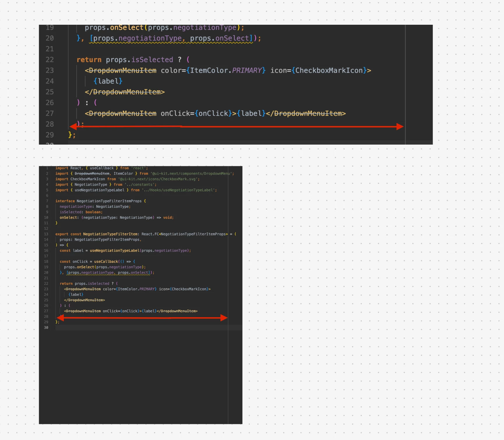This screenshot has height=440, width=504.
Task: Click line number 21 in the enlarged snippet
Action: click(x=50, y=49)
